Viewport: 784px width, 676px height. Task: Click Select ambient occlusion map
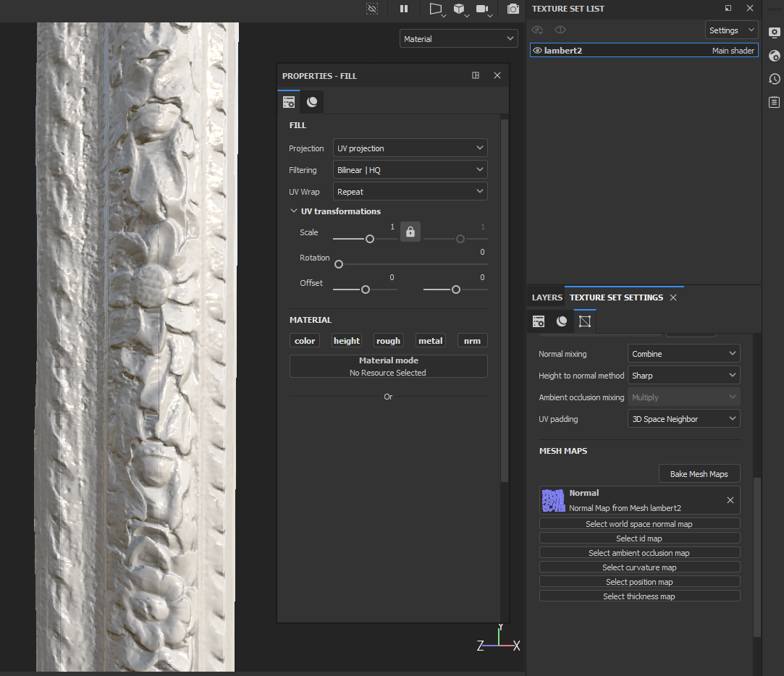(639, 552)
